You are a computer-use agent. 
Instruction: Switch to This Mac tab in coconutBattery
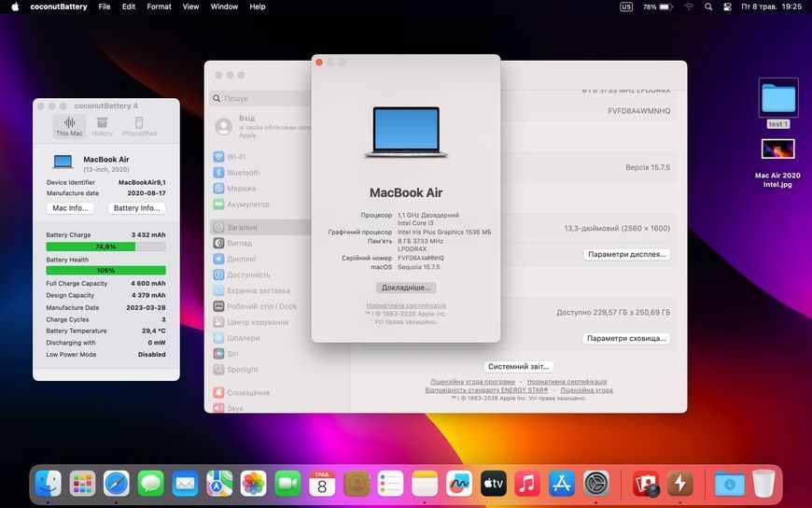tap(69, 126)
